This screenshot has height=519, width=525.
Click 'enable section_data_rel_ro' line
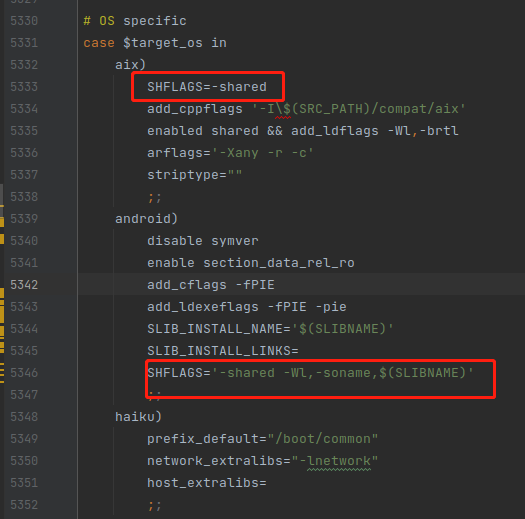(251, 263)
